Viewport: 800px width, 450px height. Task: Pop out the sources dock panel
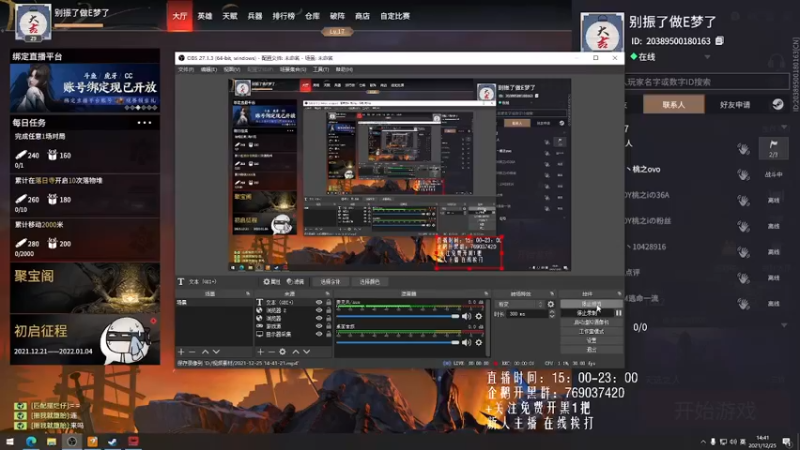tap(328, 294)
